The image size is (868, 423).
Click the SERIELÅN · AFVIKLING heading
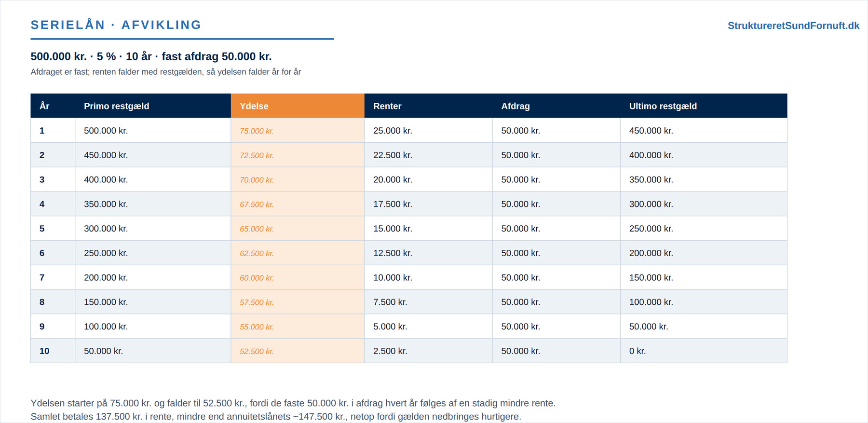click(x=116, y=25)
